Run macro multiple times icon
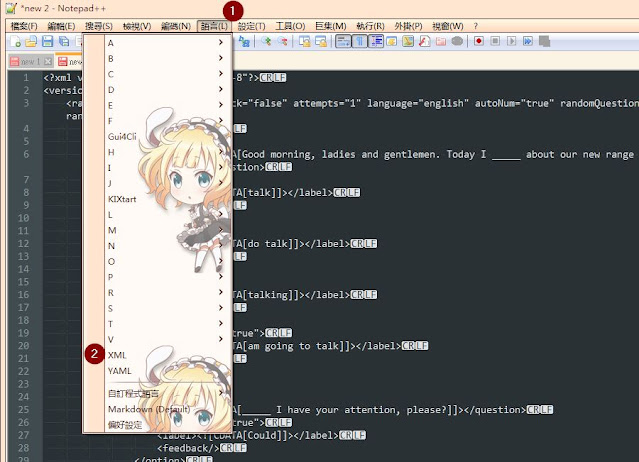Screen dimensions: 639x462 [x=528, y=41]
